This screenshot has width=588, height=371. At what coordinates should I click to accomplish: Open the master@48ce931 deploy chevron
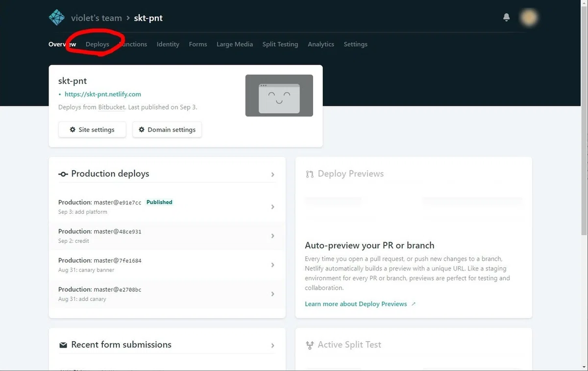(x=273, y=236)
